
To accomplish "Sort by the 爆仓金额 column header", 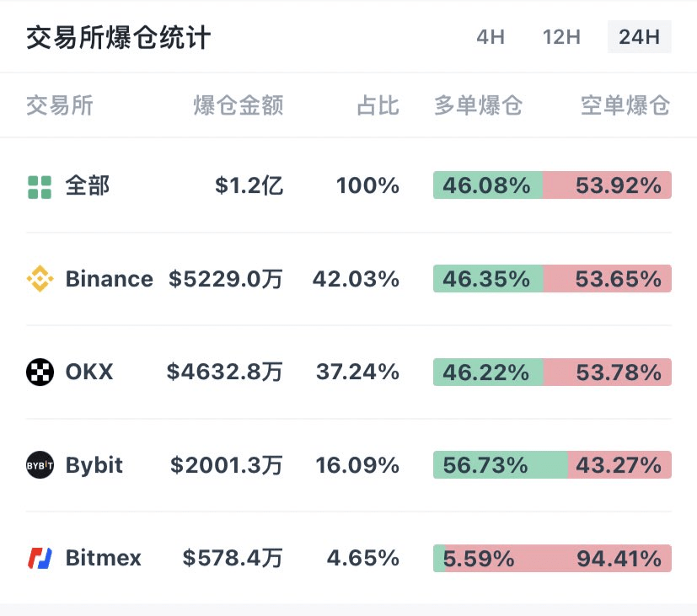I will (x=238, y=105).
